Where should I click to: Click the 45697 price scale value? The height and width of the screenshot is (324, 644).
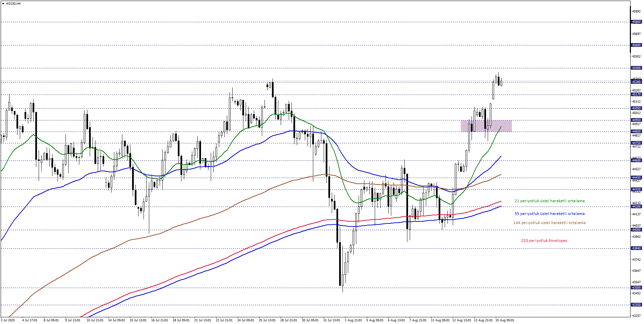(x=636, y=34)
